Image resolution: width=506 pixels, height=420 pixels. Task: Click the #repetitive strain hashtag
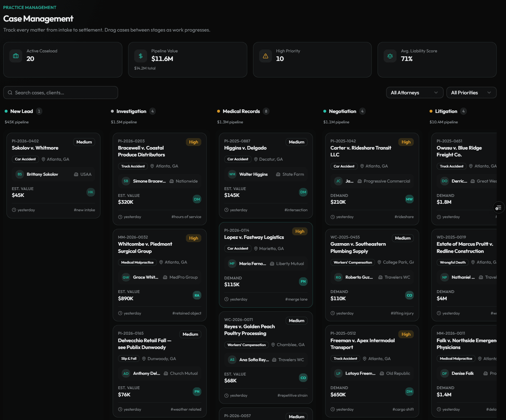point(292,395)
